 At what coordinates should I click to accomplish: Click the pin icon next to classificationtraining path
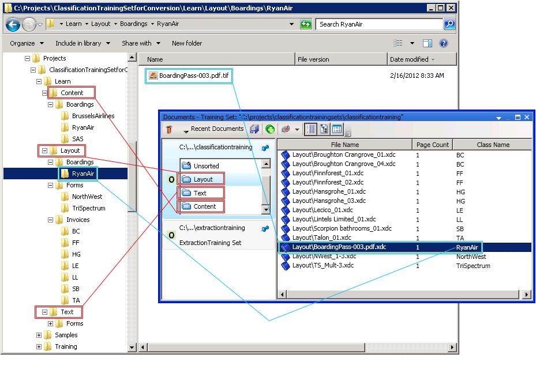(x=264, y=147)
